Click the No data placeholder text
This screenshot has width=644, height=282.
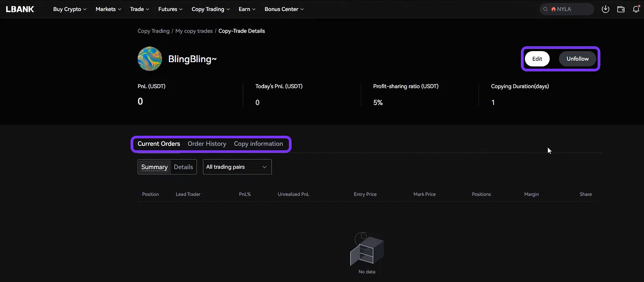(x=367, y=272)
